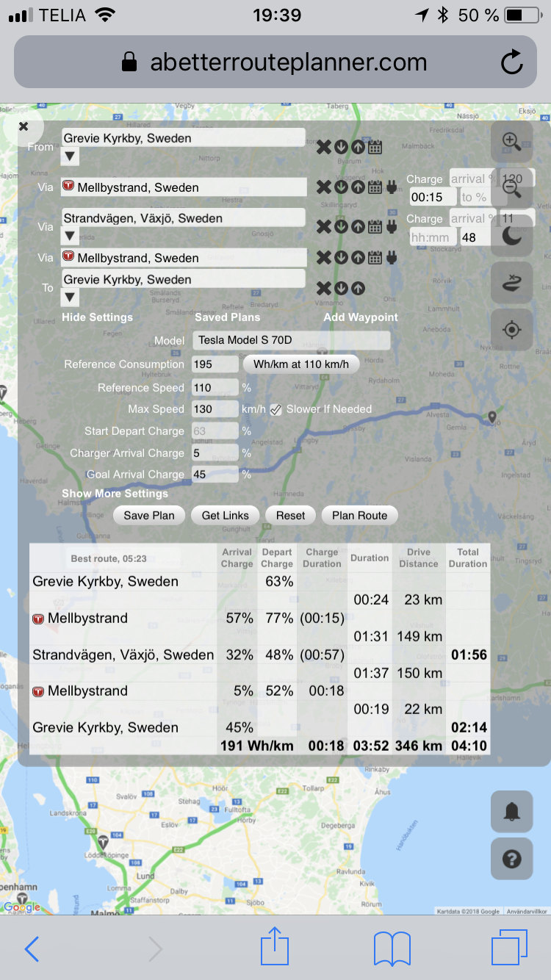Image resolution: width=551 pixels, height=980 pixels.
Task: Click the Wh/km at 110 km/h button
Action: click(x=301, y=364)
